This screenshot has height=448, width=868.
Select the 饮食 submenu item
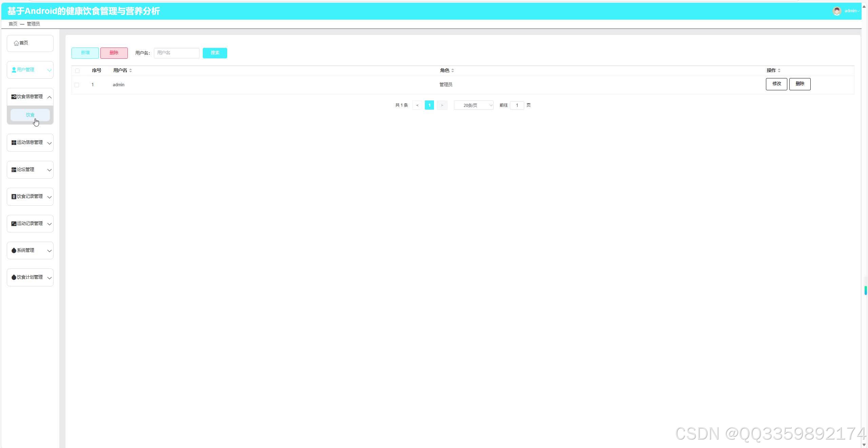click(30, 115)
